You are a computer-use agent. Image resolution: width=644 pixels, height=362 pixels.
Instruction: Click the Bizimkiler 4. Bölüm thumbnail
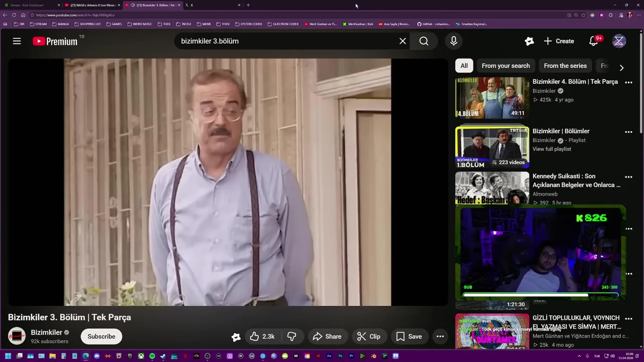pos(492,98)
